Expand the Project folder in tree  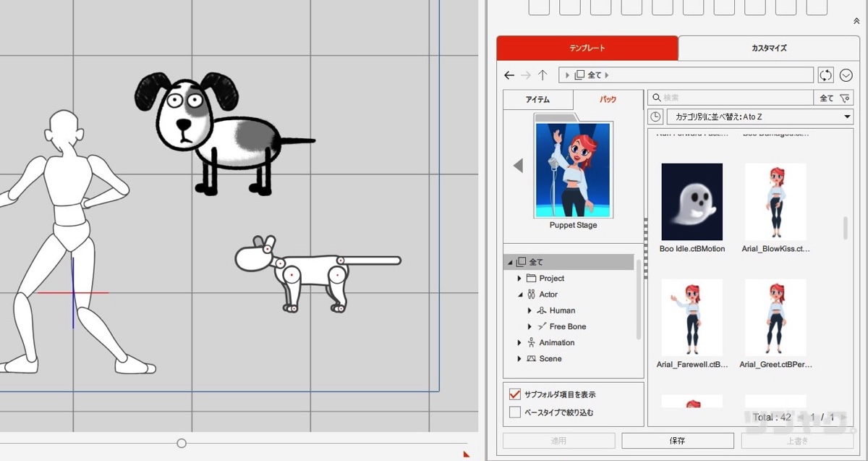[519, 279]
